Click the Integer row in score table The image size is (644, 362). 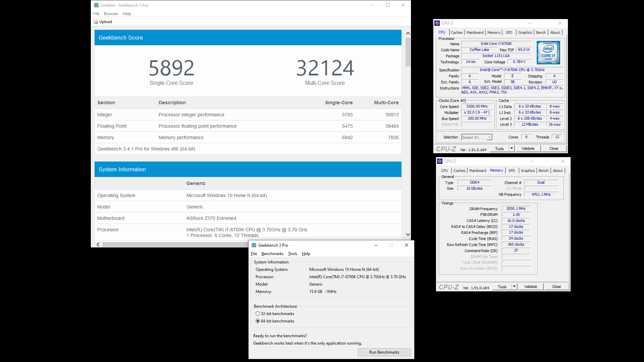pyautogui.click(x=248, y=115)
